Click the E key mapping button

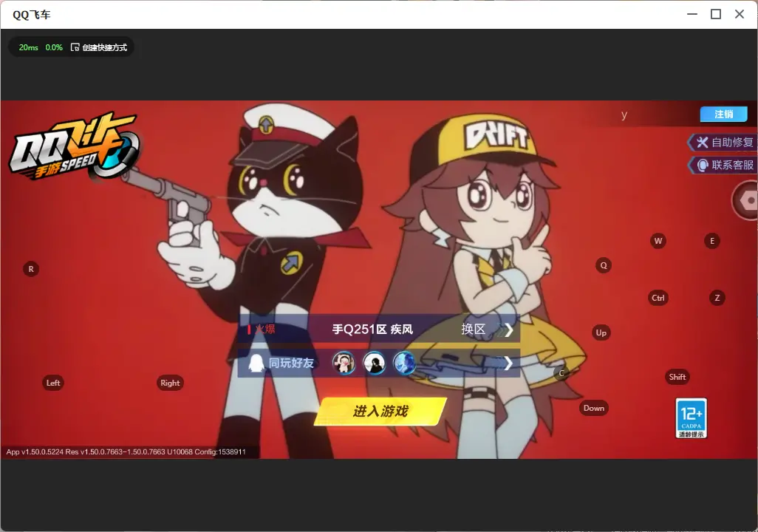pyautogui.click(x=711, y=241)
